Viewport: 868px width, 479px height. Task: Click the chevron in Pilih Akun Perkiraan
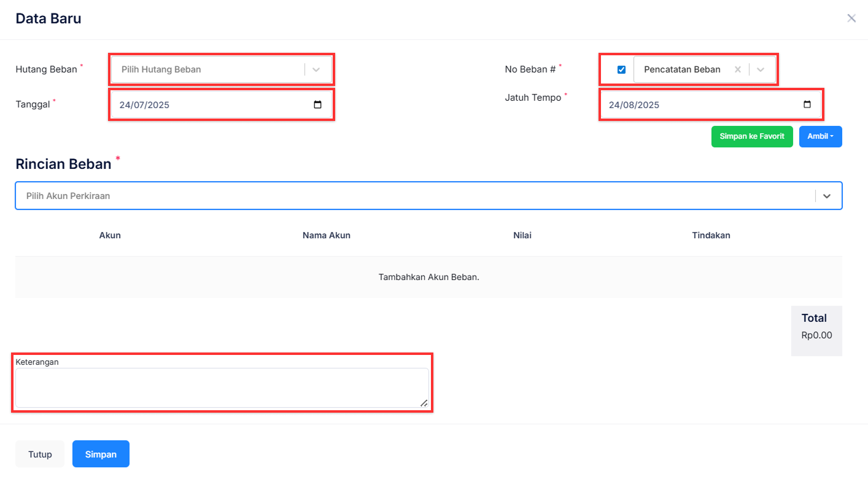point(827,196)
